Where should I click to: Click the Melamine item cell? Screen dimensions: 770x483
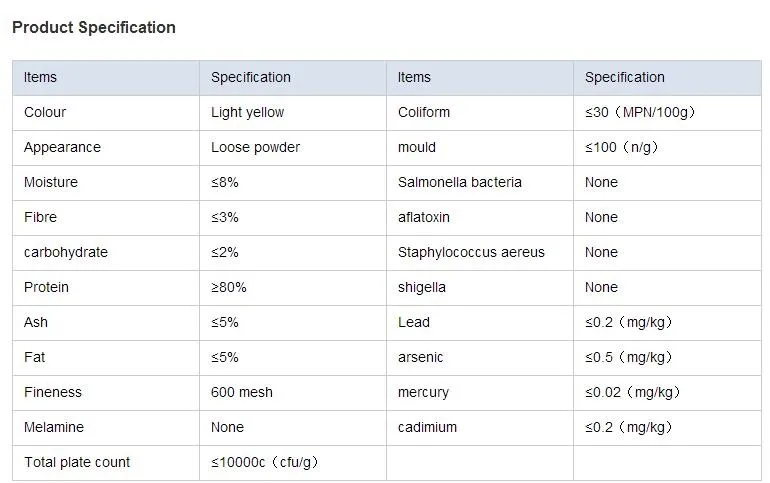(x=54, y=427)
